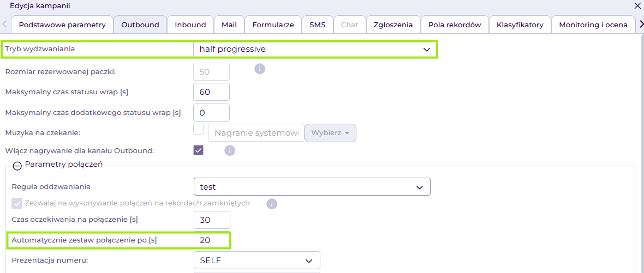
Task: Expand the Reguła oddzwaniania dropdown
Action: [x=312, y=187]
